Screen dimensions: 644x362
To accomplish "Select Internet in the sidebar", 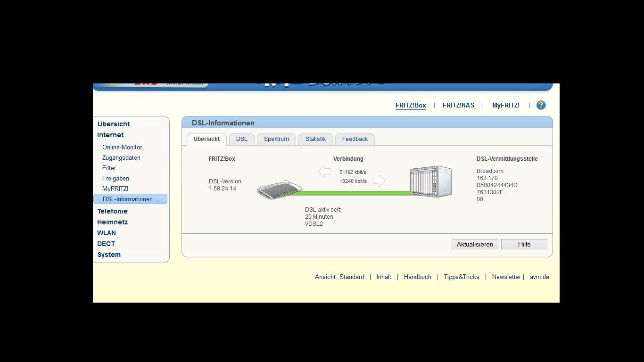I will click(110, 135).
